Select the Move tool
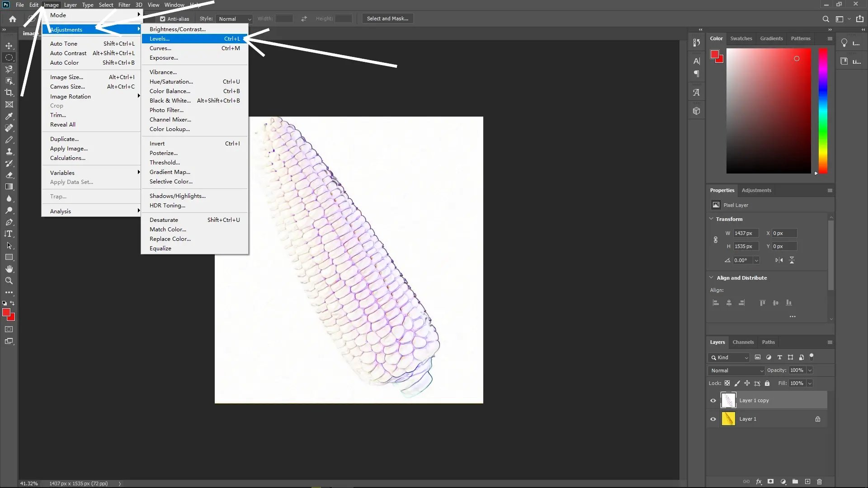The width and height of the screenshot is (868, 488). (9, 45)
